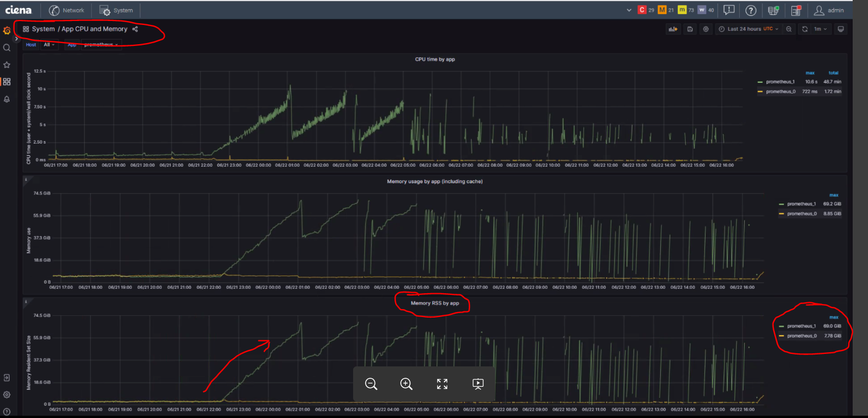Viewport: 868px width, 418px height.
Task: Open starred dashboards star icon
Action: [x=7, y=65]
